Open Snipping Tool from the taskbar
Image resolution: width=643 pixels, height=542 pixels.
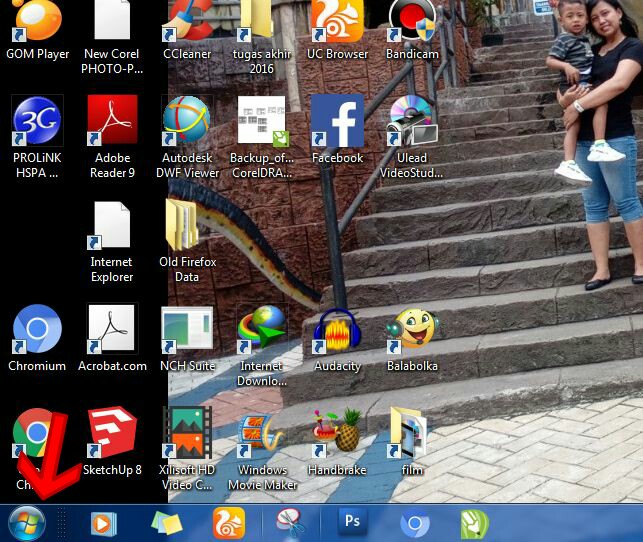(x=290, y=523)
